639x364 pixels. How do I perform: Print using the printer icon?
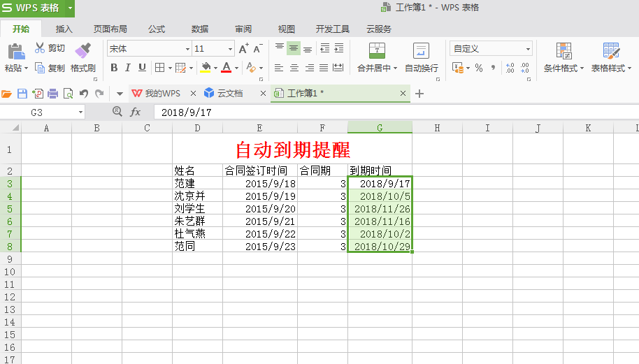(53, 94)
